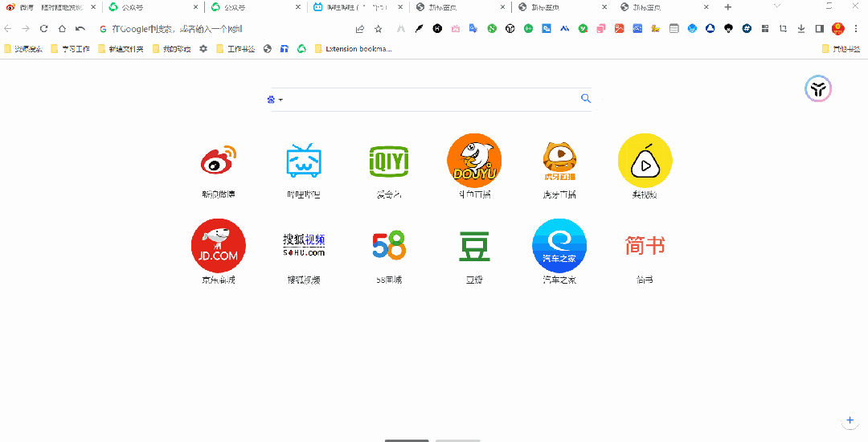Reload the current page
Screen dimensions: 868x442
pos(43,29)
